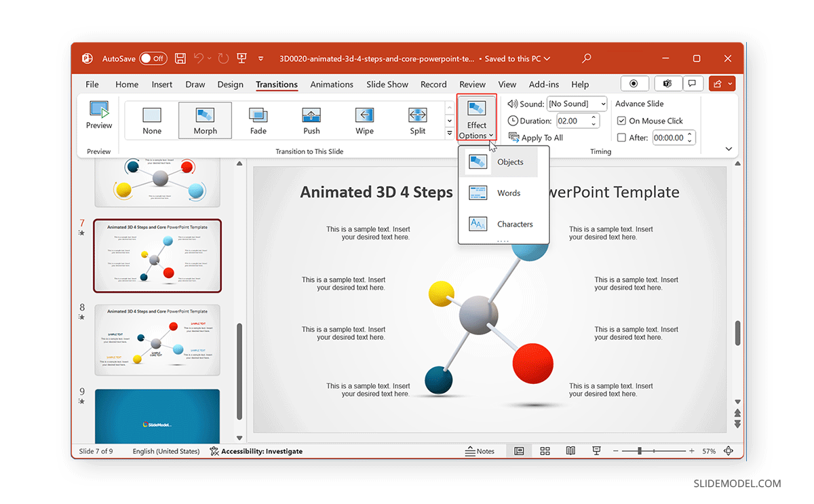Image resolution: width=814 pixels, height=504 pixels.
Task: Switch to the Animations tab
Action: tap(332, 84)
